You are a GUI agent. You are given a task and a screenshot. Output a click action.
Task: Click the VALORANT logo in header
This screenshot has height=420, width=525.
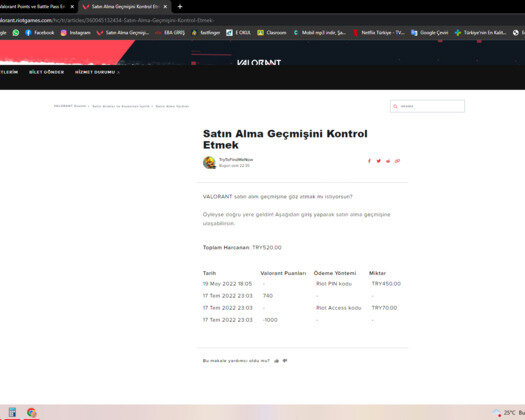(x=258, y=62)
